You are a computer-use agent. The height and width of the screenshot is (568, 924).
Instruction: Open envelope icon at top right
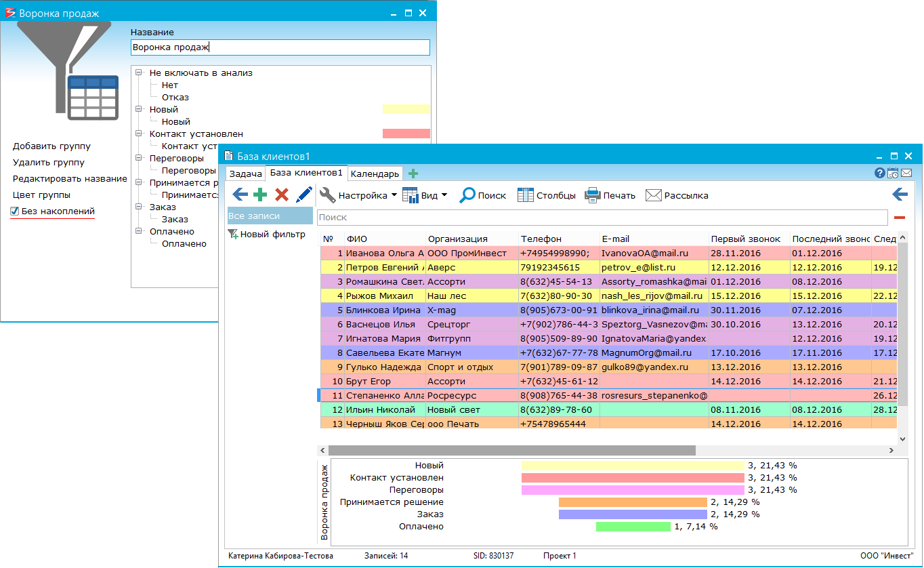[906, 174]
